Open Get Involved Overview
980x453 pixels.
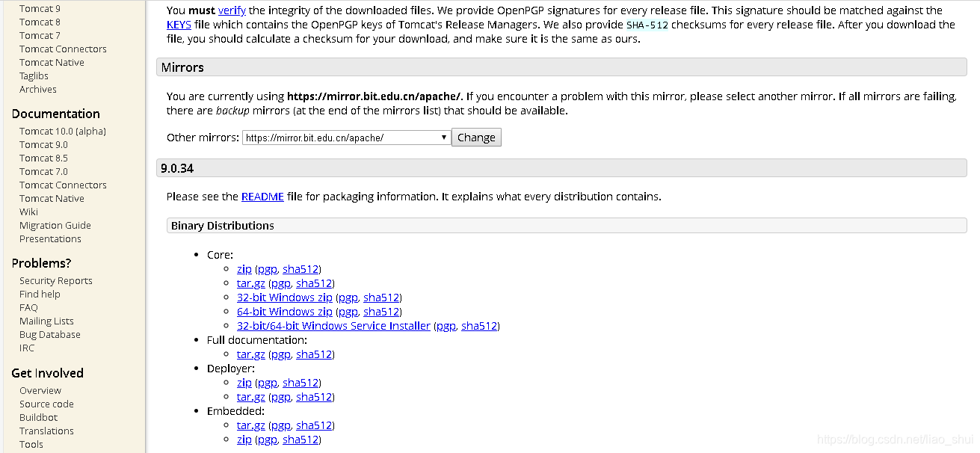[40, 391]
